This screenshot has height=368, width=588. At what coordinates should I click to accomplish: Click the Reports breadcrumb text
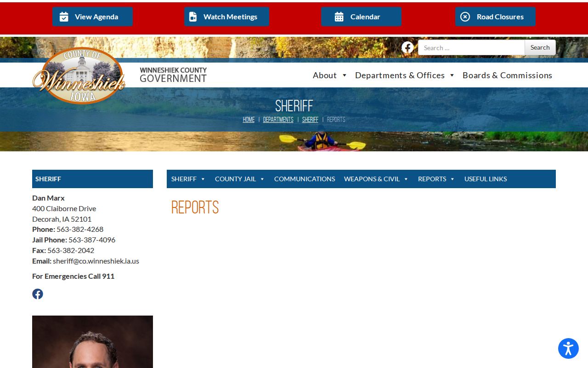(x=336, y=120)
